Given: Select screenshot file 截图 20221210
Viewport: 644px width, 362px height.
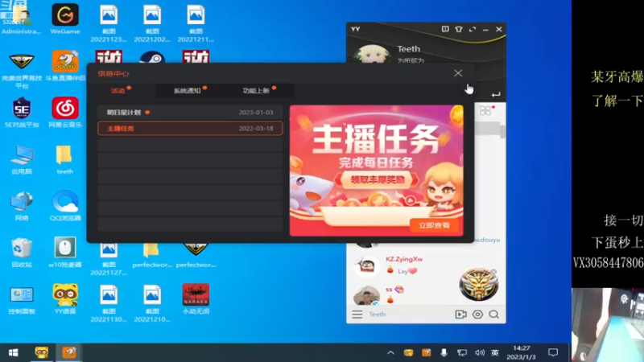Looking at the screenshot, I should tap(152, 303).
